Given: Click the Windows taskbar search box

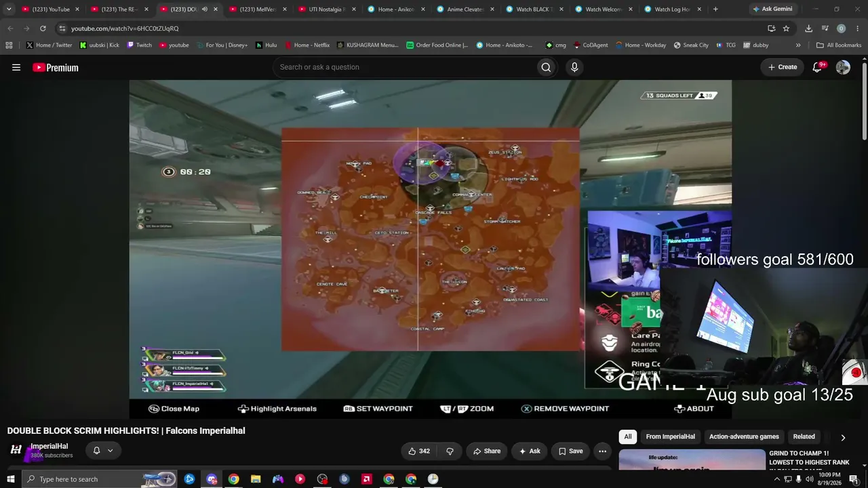Looking at the screenshot, I should point(99,479).
